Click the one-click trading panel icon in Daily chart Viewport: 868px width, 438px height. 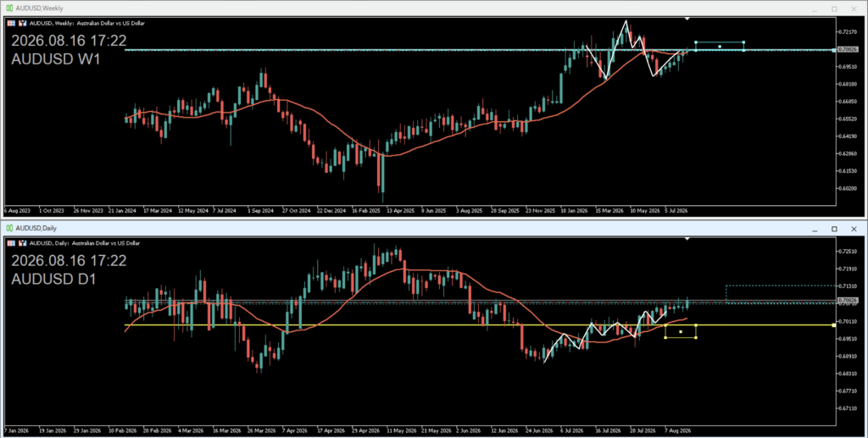pos(11,243)
